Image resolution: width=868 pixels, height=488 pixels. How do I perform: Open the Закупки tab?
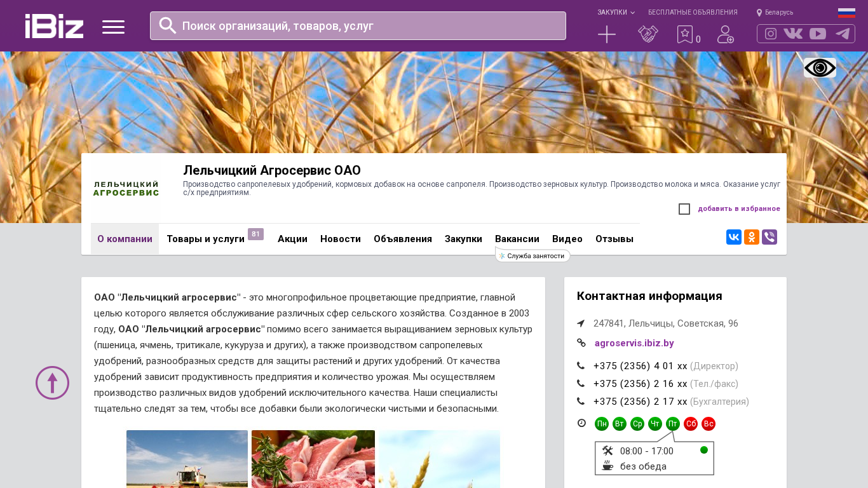[463, 239]
